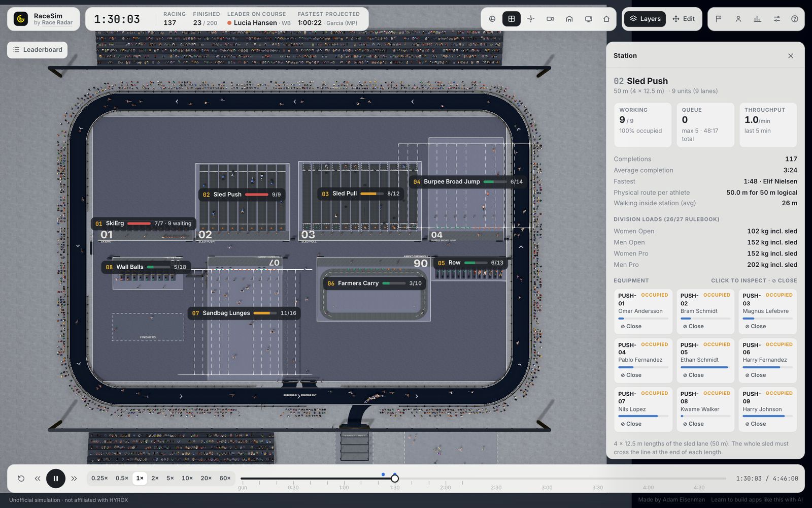
Task: Pause the simulation playback
Action: pos(56,479)
